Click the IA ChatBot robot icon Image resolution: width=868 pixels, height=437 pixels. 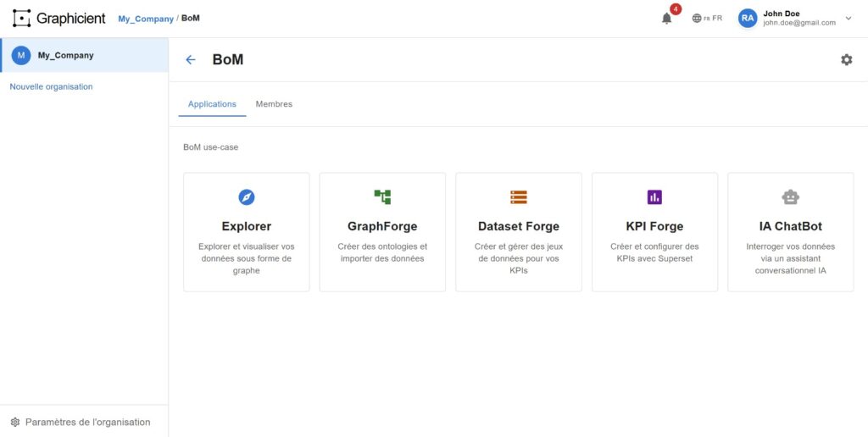click(x=790, y=197)
